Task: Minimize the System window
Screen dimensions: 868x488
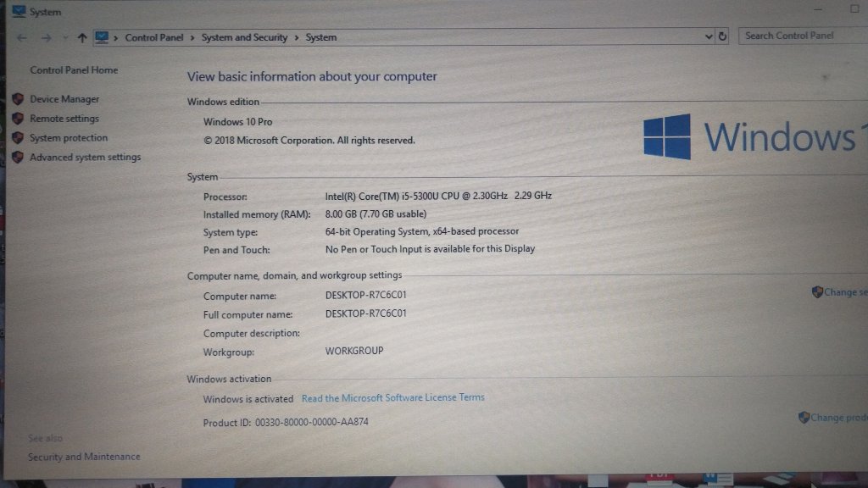Action: point(818,9)
